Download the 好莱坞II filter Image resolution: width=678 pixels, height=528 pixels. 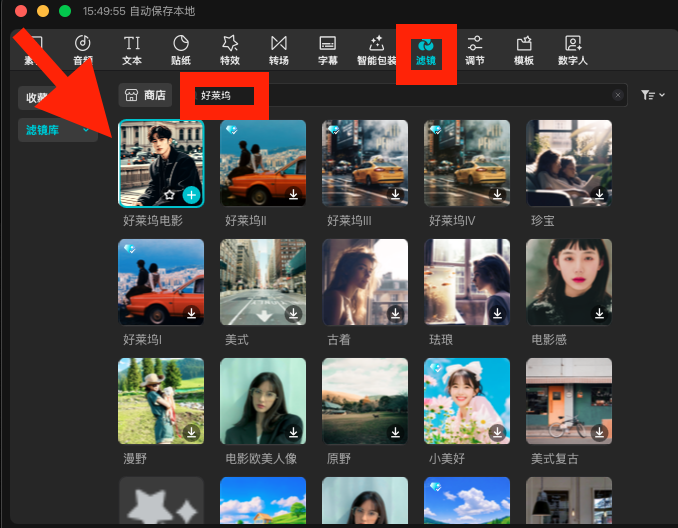click(x=294, y=195)
